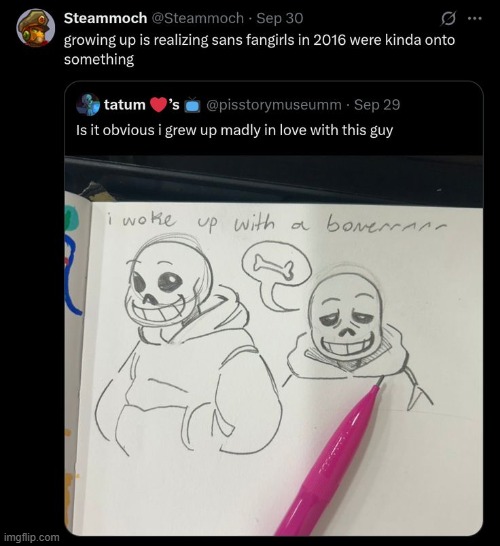Open the @pisstorymuseumm handle
This screenshot has width=500, height=546.
coord(274,105)
